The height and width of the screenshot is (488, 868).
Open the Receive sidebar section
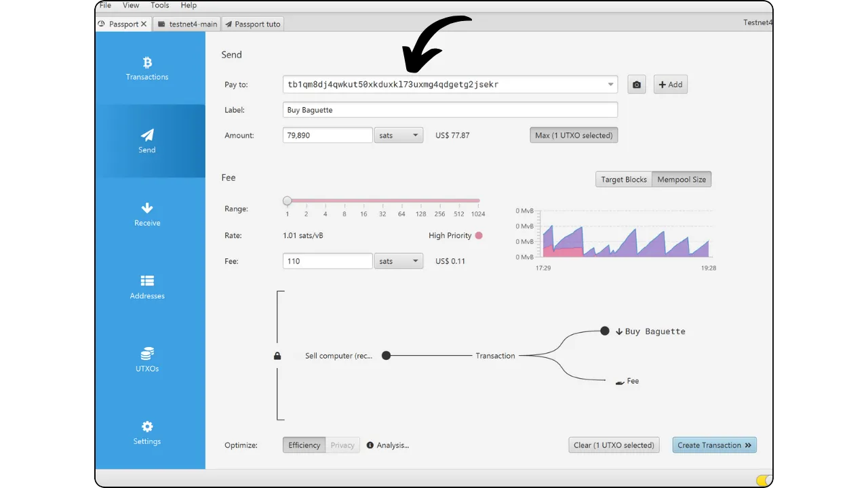[147, 214]
